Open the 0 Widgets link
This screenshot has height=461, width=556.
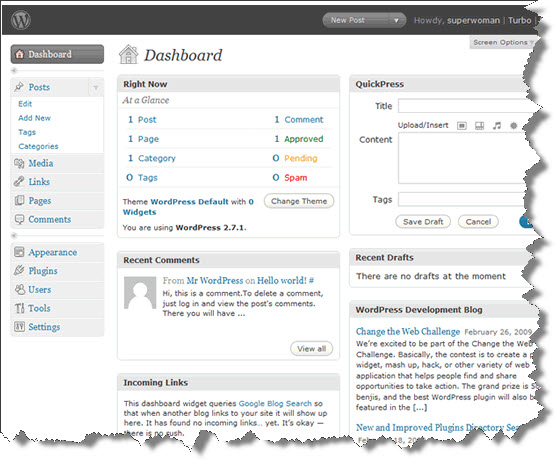pos(188,207)
